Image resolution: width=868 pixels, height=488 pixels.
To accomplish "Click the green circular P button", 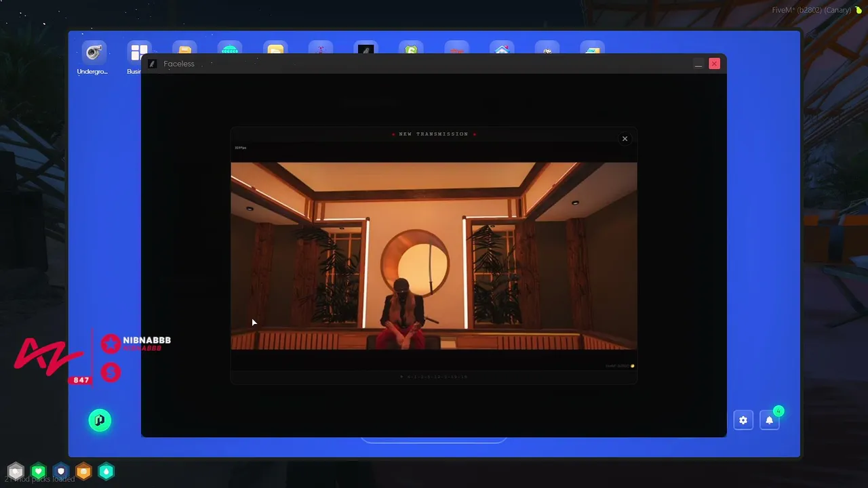I will (x=100, y=420).
